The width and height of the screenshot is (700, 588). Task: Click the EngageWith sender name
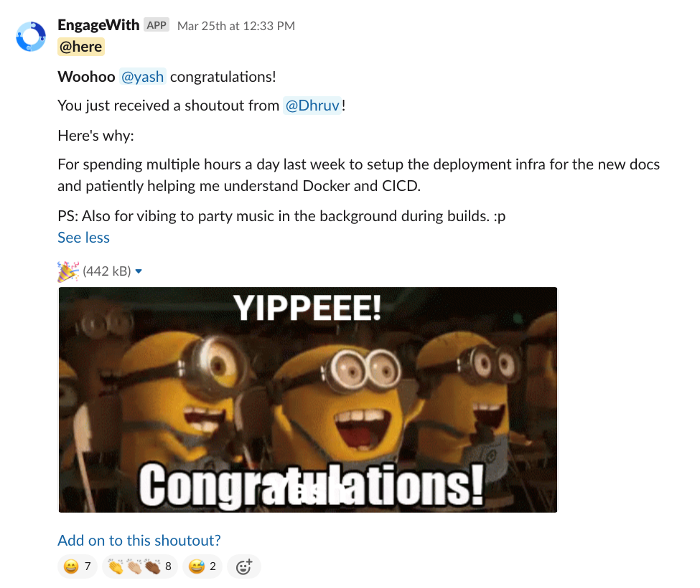click(x=98, y=25)
